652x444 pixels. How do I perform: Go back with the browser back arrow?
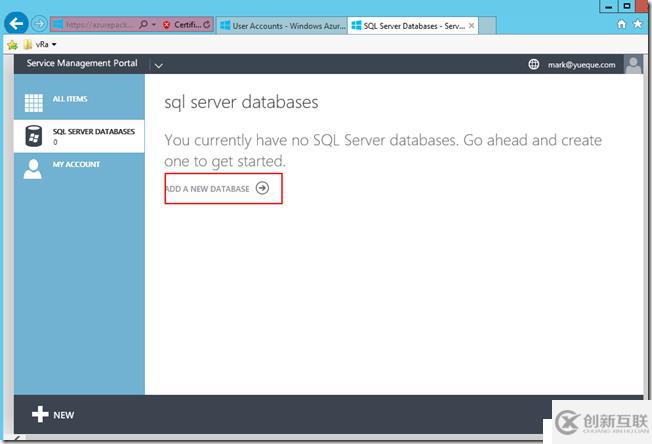click(x=16, y=24)
